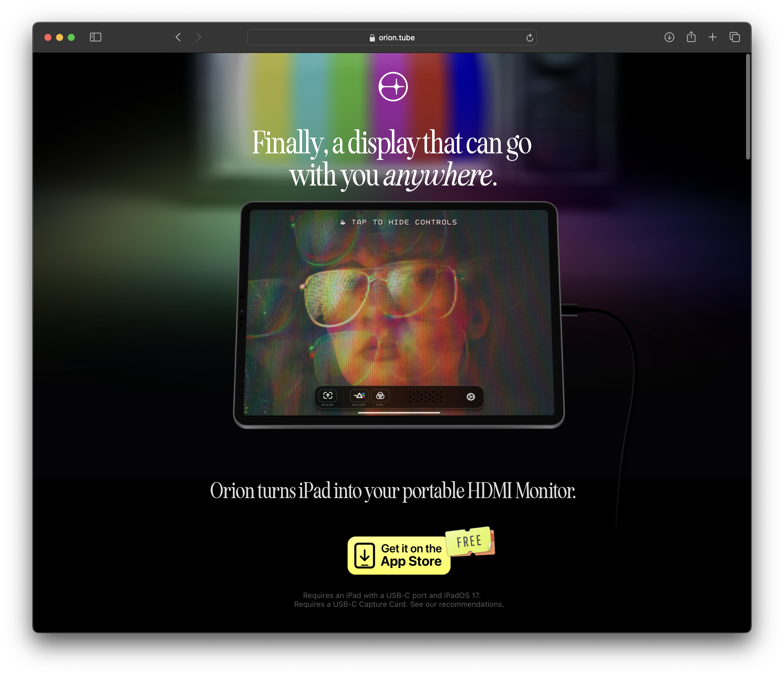Toggle the Safari sidebar

pos(95,37)
